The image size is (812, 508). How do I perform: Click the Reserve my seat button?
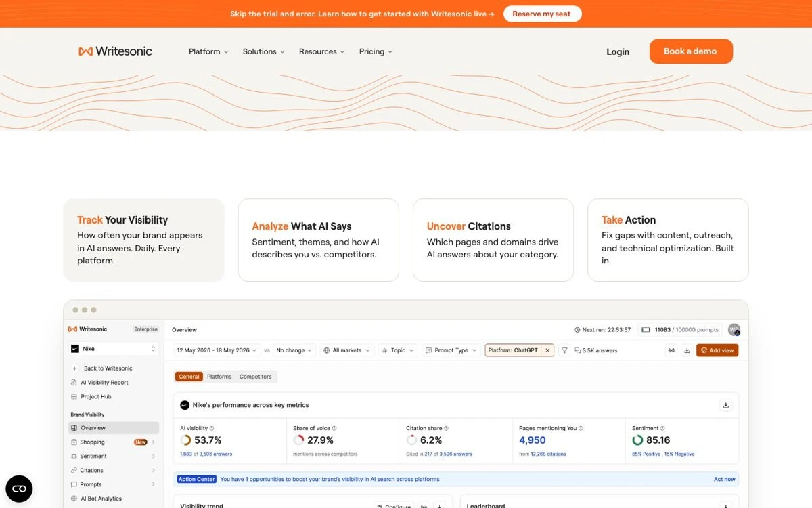click(x=542, y=14)
